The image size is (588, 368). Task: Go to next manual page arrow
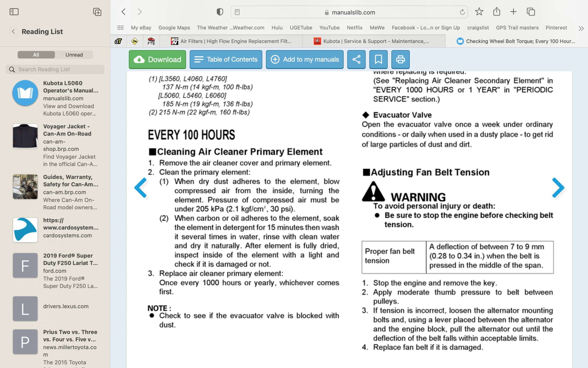pos(558,188)
